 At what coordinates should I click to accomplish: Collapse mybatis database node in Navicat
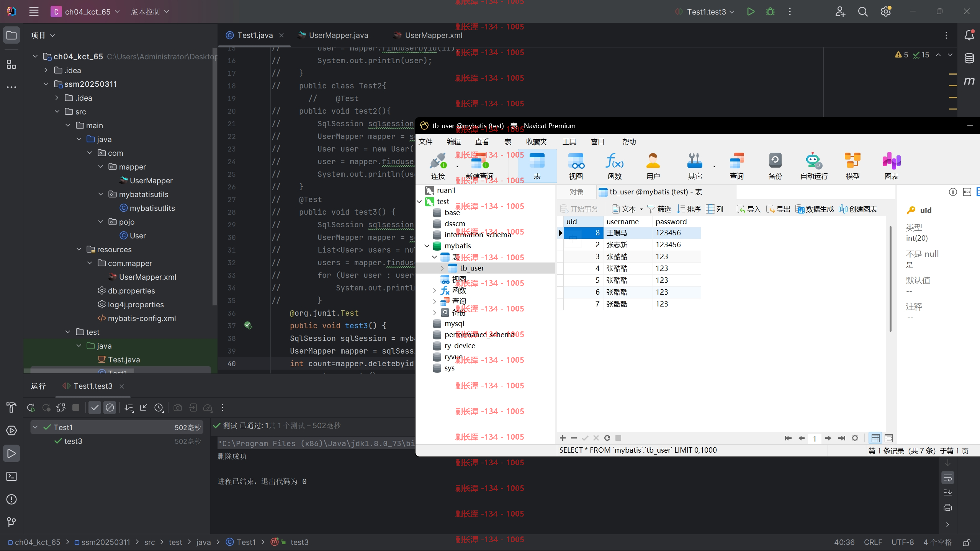[x=427, y=246]
